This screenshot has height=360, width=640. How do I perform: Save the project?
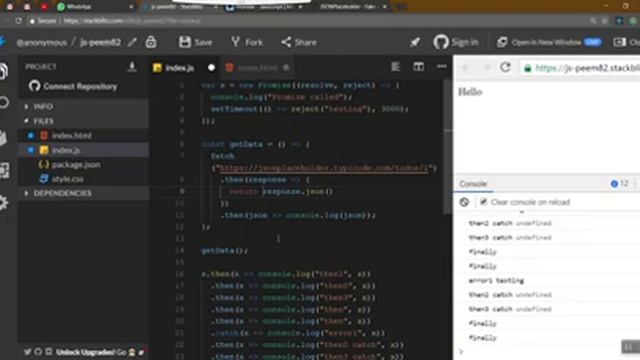pos(196,42)
